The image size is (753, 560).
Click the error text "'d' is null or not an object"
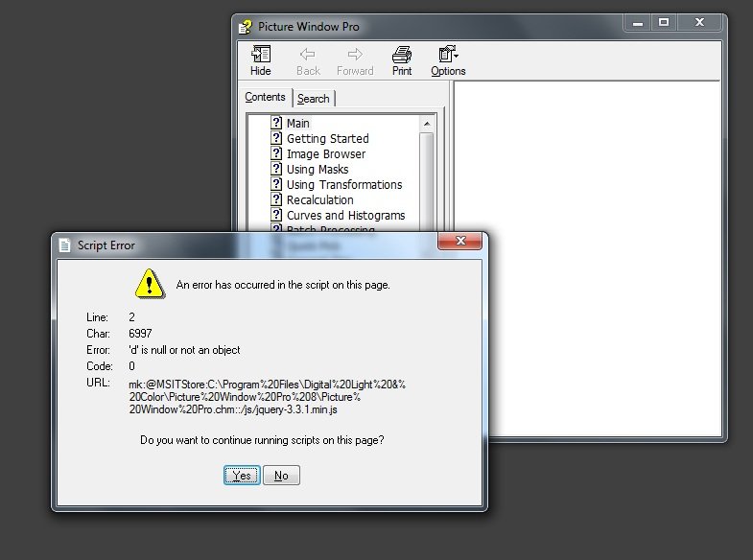coord(184,350)
